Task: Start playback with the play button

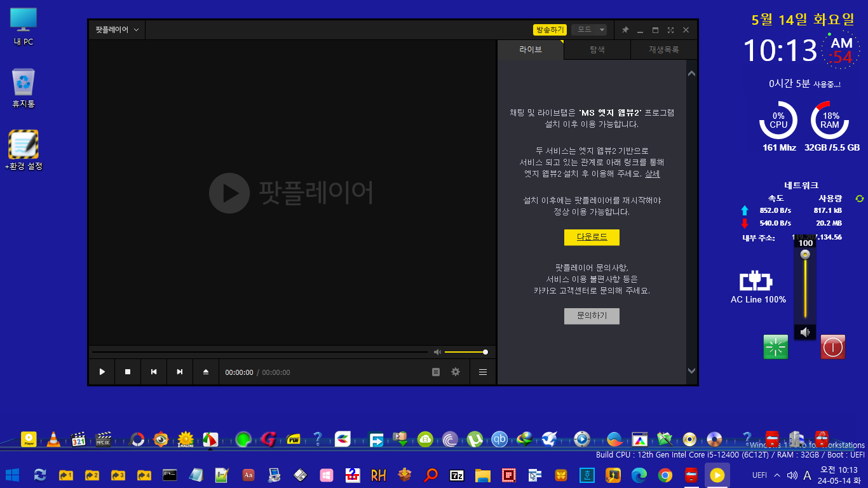Action: (x=102, y=372)
